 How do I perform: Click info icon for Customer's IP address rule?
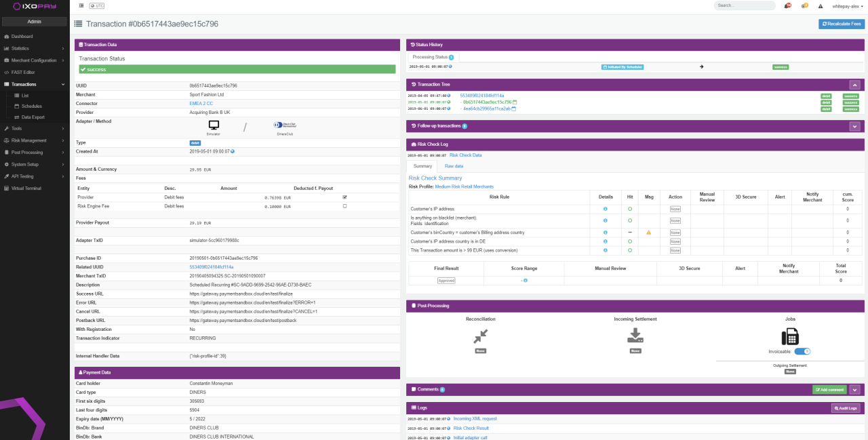pos(605,209)
